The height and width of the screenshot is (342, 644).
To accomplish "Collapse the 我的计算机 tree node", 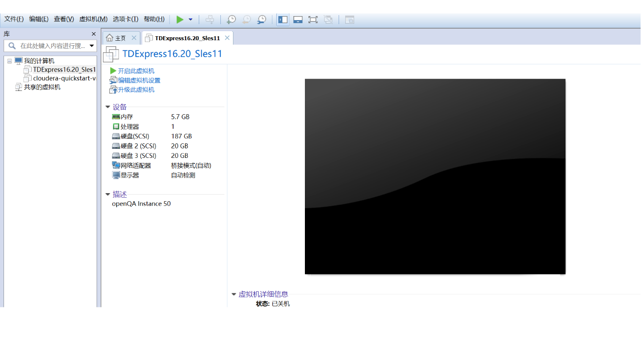I will click(x=10, y=61).
